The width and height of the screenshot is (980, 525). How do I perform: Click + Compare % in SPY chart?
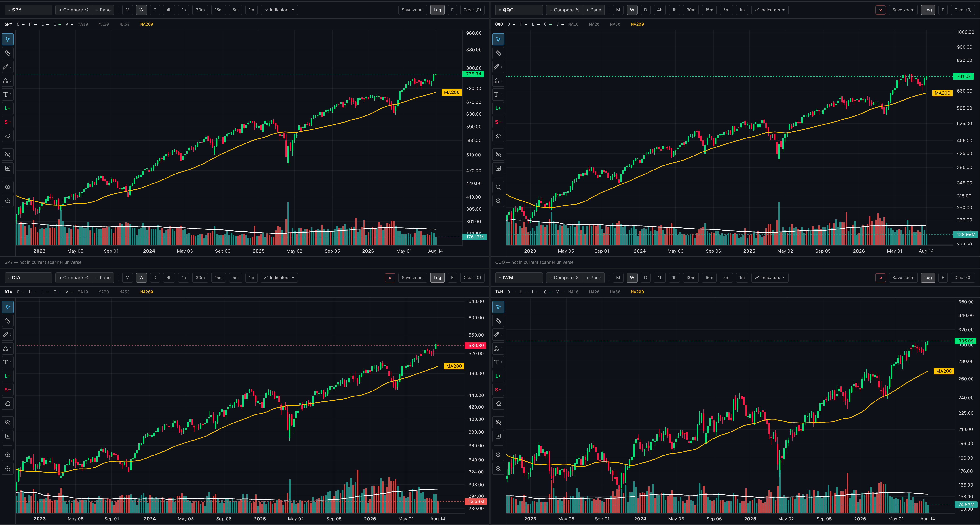pyautogui.click(x=74, y=10)
